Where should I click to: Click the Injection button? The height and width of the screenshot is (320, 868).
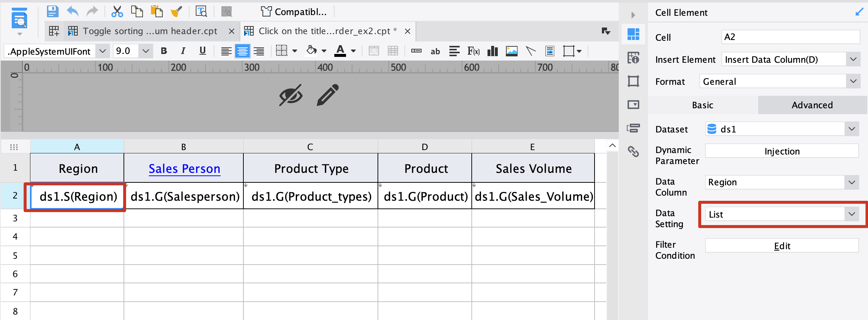pyautogui.click(x=782, y=151)
